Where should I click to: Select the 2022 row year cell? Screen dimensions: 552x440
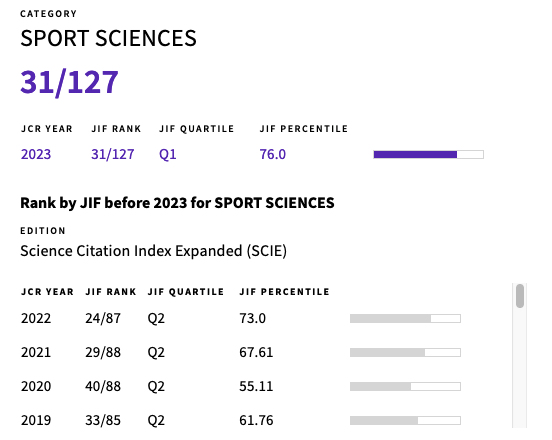[x=36, y=319]
